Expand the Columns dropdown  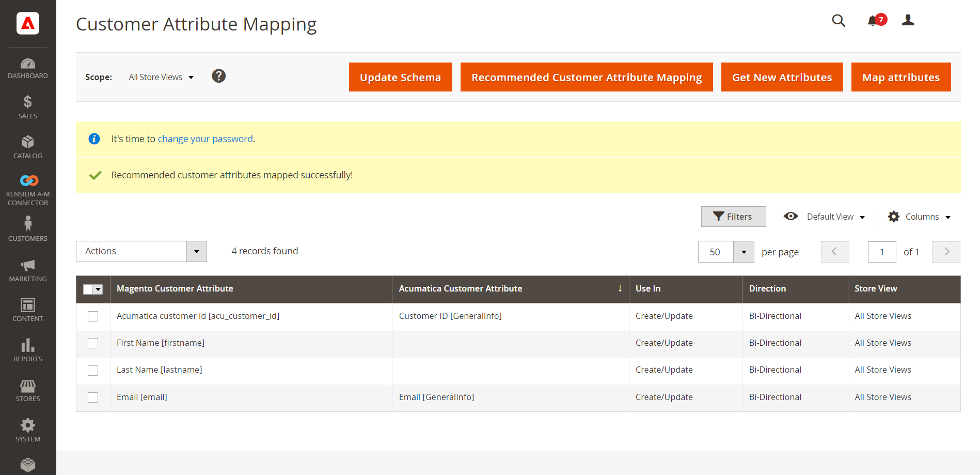pos(928,217)
